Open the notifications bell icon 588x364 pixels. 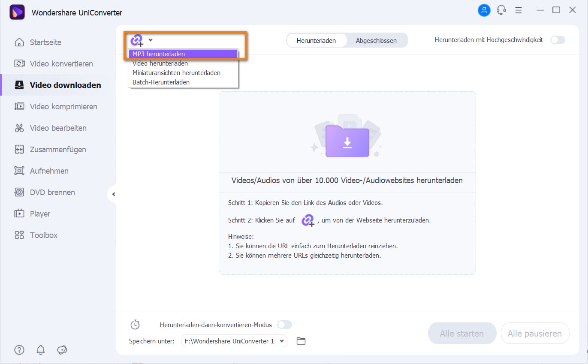click(x=41, y=350)
